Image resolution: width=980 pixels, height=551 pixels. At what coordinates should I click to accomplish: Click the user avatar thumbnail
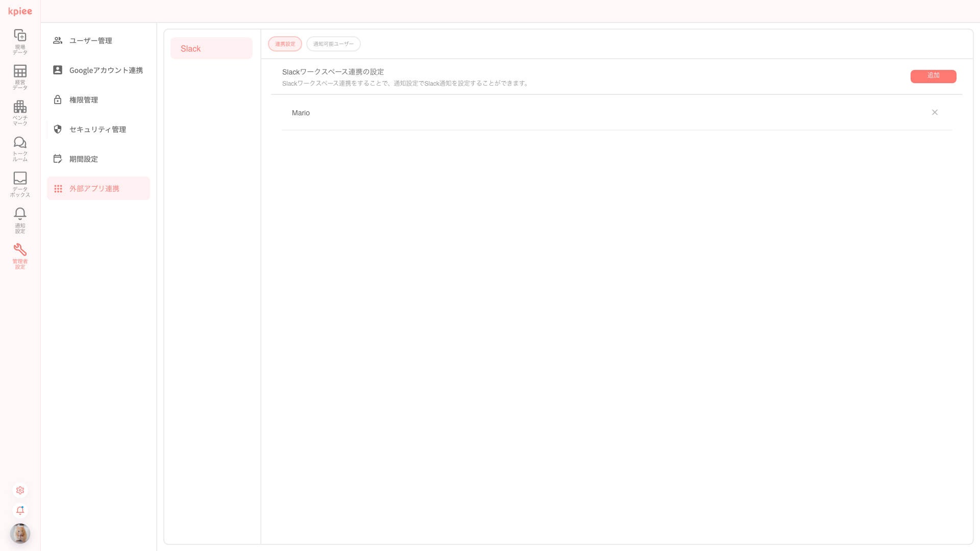point(20,534)
